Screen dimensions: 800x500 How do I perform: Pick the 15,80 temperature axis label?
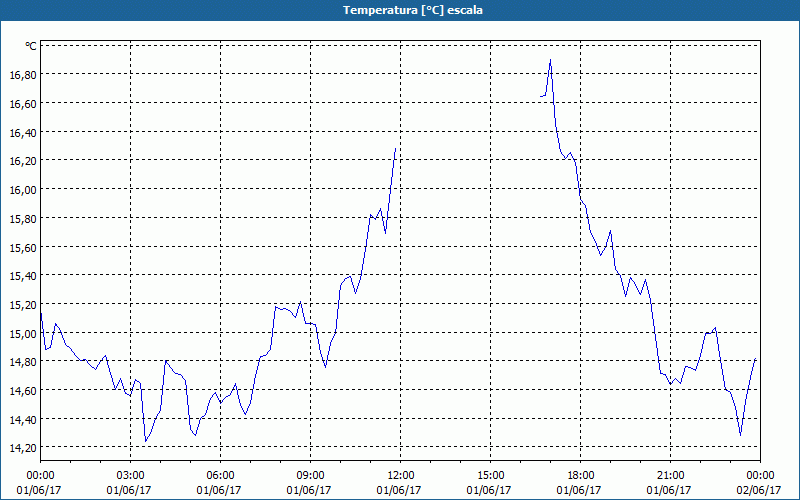click(23, 218)
